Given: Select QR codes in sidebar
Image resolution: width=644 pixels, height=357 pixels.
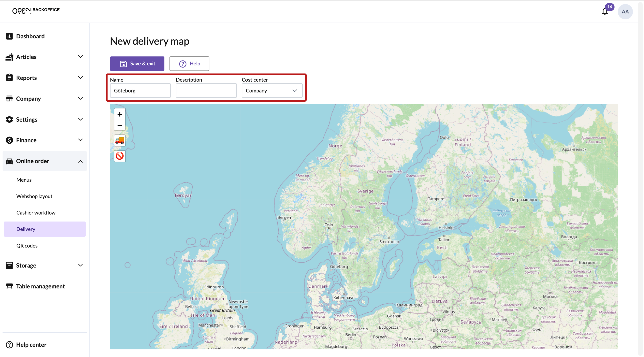Looking at the screenshot, I should click(27, 246).
